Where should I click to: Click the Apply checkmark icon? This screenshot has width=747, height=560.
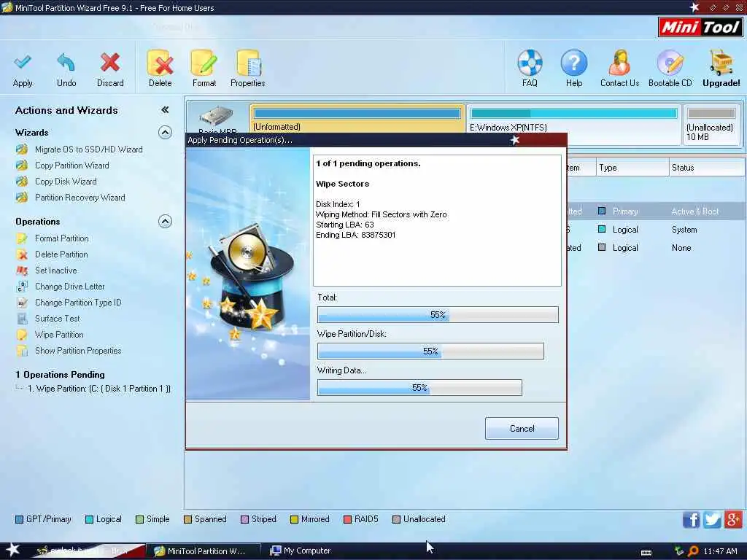point(23,63)
